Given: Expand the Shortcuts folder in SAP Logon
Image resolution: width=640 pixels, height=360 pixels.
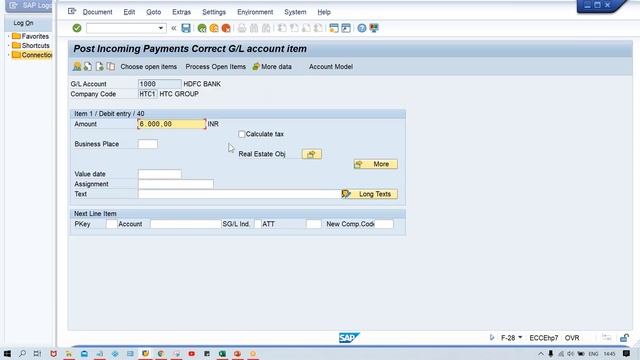Looking at the screenshot, I should point(9,46).
